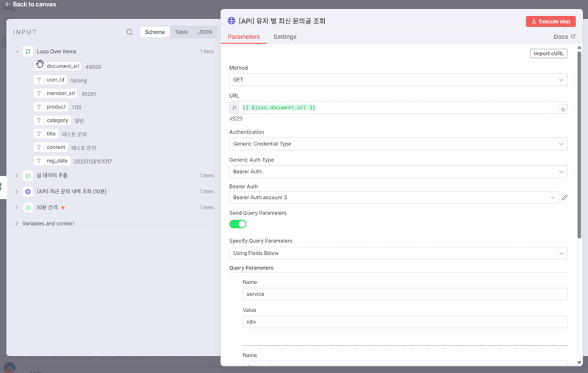
Task: Switch input view to the JSON tab
Action: coord(205,32)
